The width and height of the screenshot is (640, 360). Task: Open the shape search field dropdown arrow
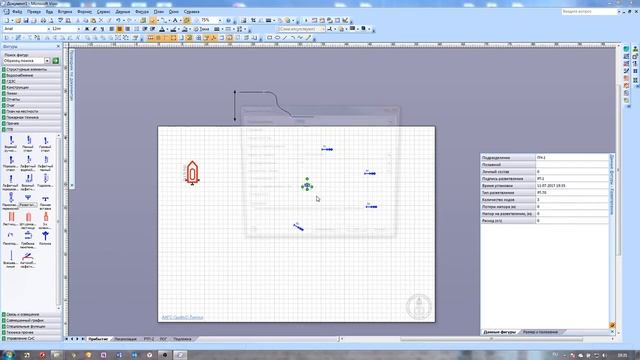coord(47,61)
